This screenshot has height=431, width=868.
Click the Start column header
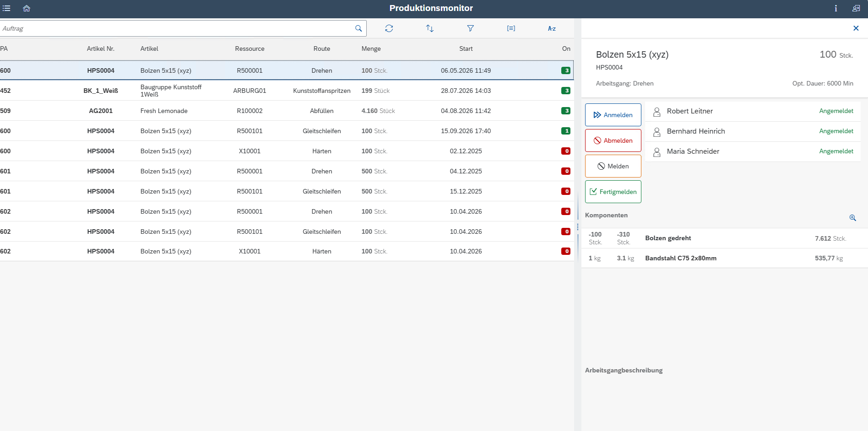click(x=466, y=48)
